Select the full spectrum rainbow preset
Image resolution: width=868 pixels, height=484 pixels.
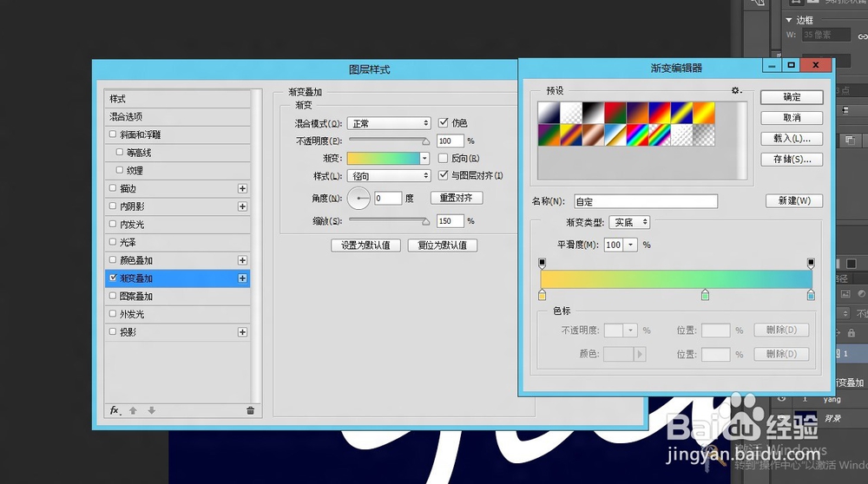click(x=637, y=135)
